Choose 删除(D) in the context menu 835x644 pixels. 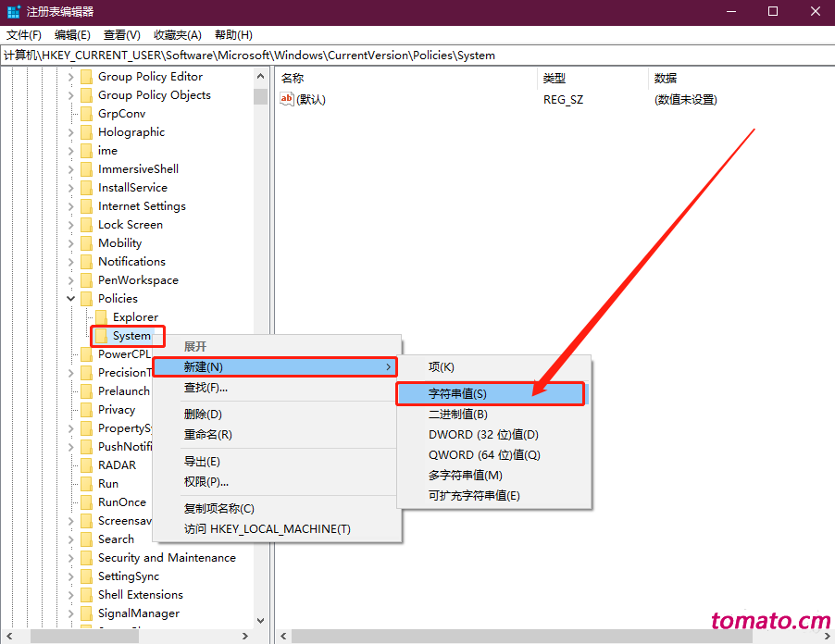pyautogui.click(x=275, y=415)
